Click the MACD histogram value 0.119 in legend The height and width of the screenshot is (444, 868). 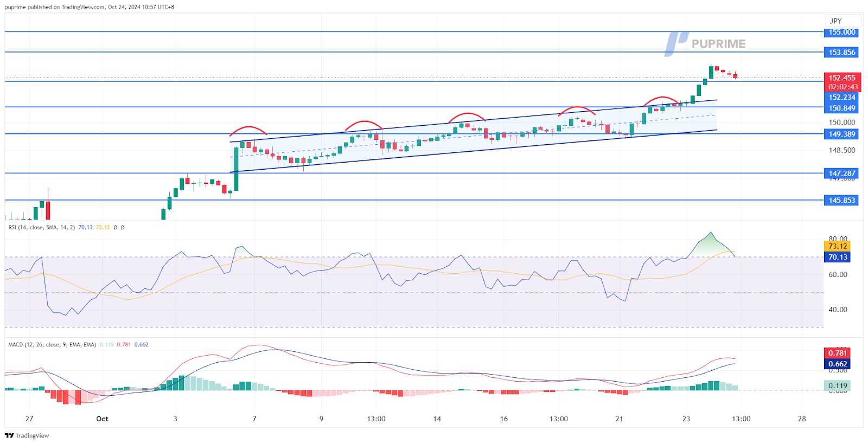[107, 345]
